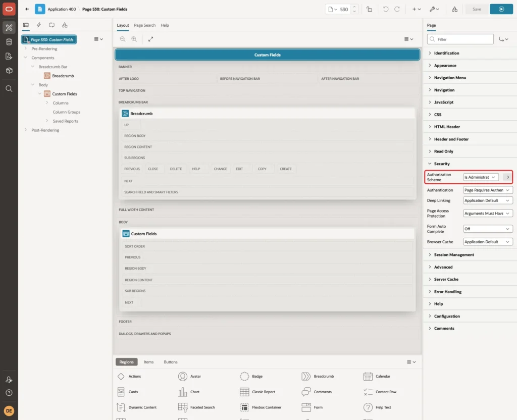
Task: Click the Undo button in toolbar
Action: click(x=385, y=9)
